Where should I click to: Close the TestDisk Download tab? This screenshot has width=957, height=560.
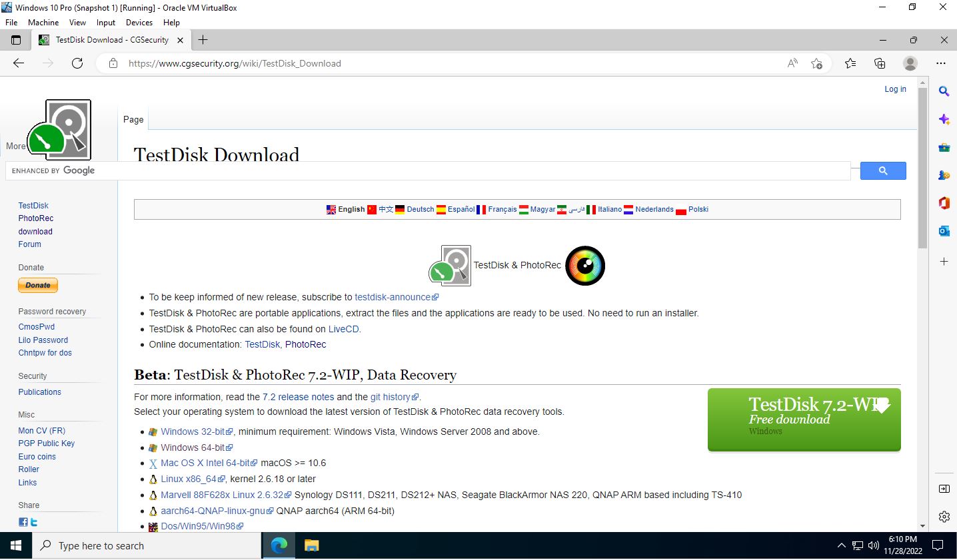click(x=180, y=40)
